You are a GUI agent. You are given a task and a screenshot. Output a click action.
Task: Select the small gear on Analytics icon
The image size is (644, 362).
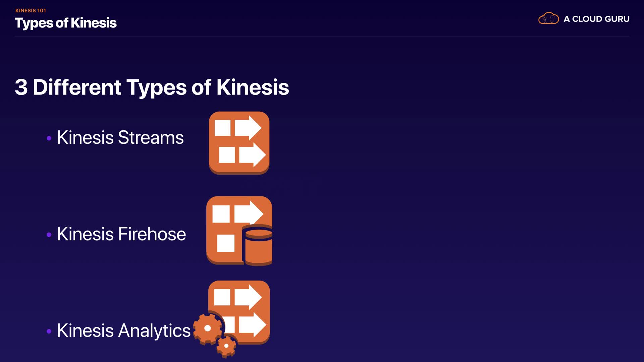click(x=226, y=346)
